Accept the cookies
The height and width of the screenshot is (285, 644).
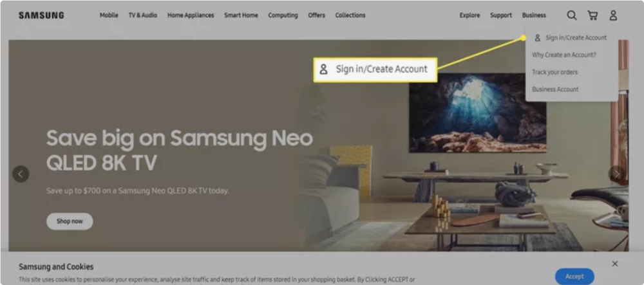[x=574, y=277]
